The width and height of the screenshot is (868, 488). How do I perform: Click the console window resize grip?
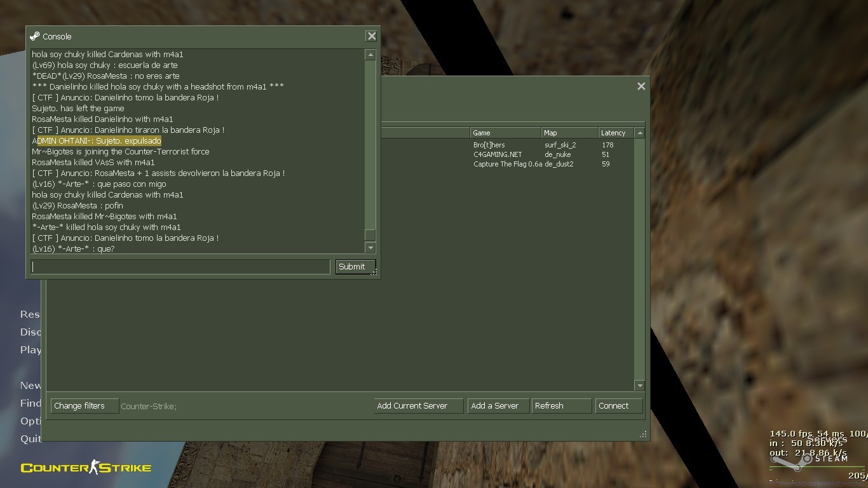[374, 272]
